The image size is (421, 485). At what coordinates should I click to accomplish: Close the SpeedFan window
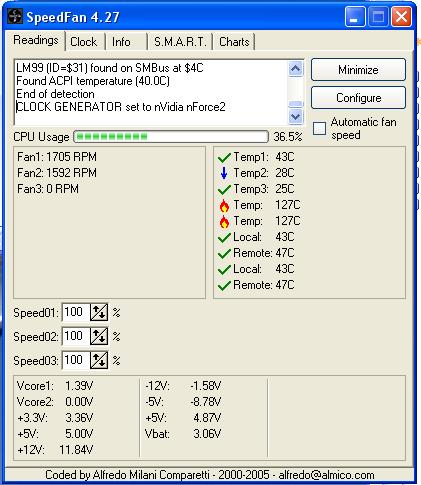click(x=401, y=17)
